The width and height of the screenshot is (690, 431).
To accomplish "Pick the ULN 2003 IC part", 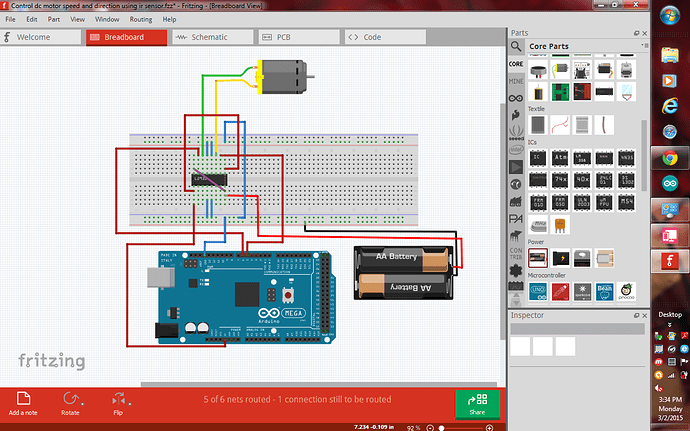I will (582, 202).
